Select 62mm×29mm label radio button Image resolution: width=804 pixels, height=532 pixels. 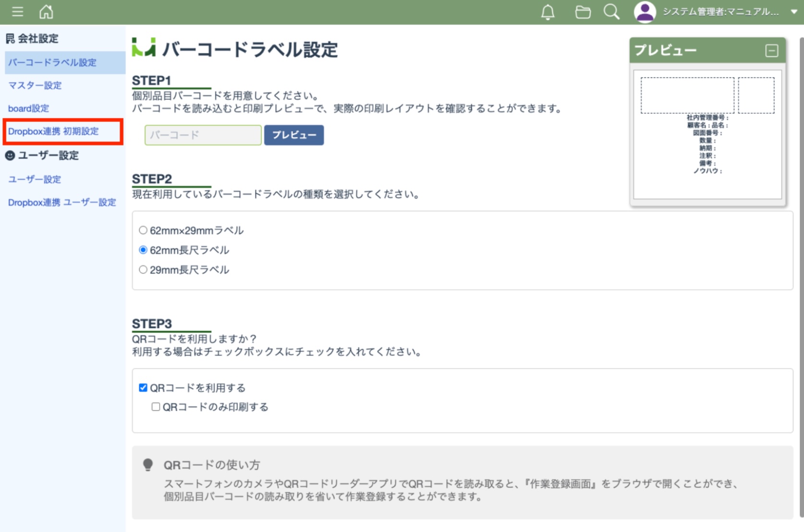[x=143, y=230]
